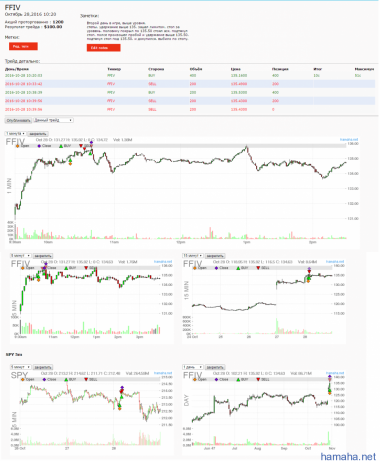Image resolution: width=380 pixels, height=461 pixels.
Task: Click the Тикер column header
Action: 114,69
